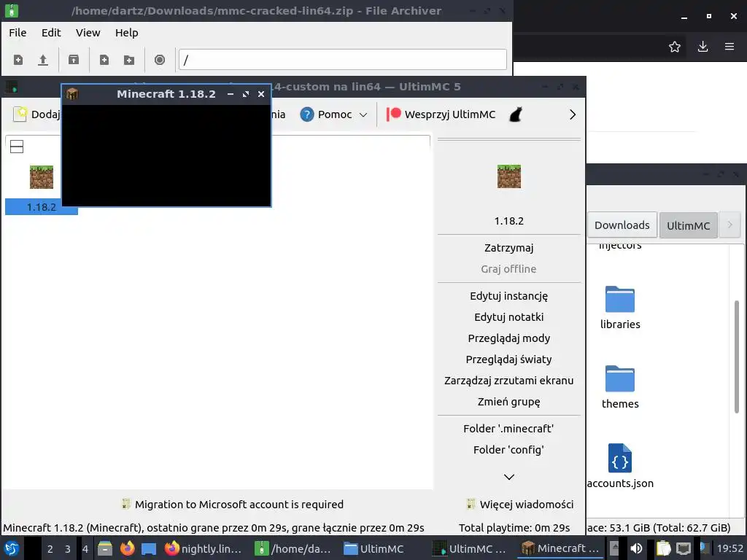Screen dimensions: 747x560
Task: Click the 1.18.2 grass block icon in side panel
Action: point(508,176)
